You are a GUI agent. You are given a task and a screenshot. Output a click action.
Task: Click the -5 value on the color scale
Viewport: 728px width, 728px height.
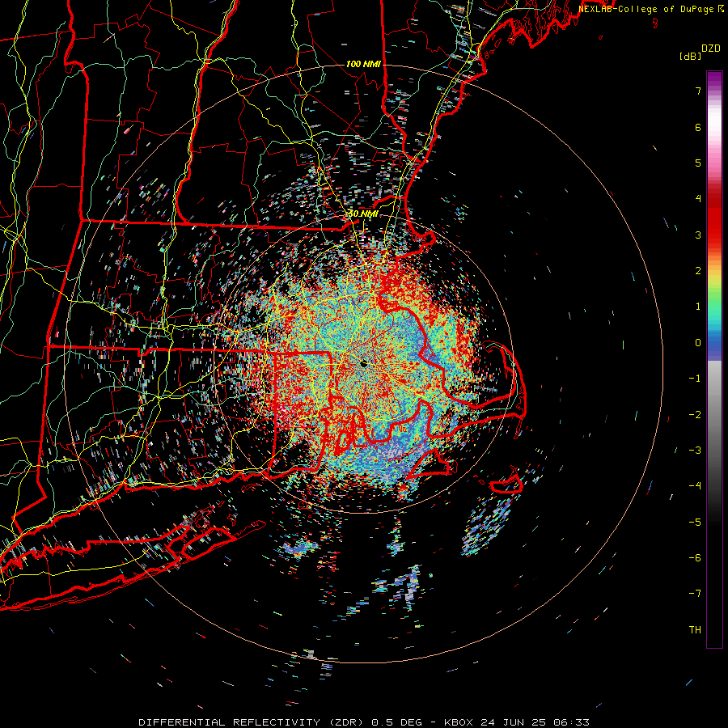click(x=695, y=523)
